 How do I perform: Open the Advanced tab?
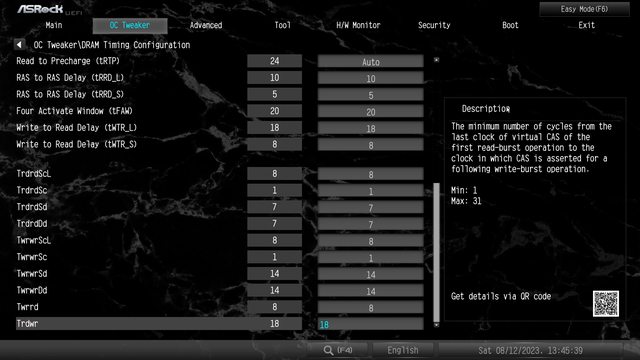pyautogui.click(x=206, y=25)
